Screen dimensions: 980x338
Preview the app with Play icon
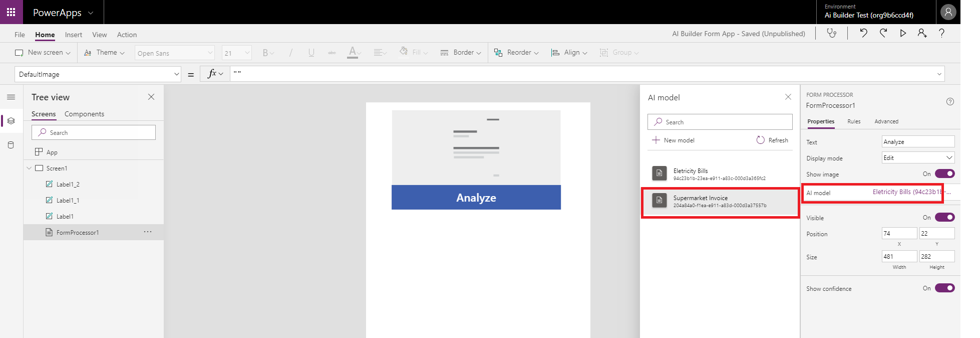tap(903, 34)
